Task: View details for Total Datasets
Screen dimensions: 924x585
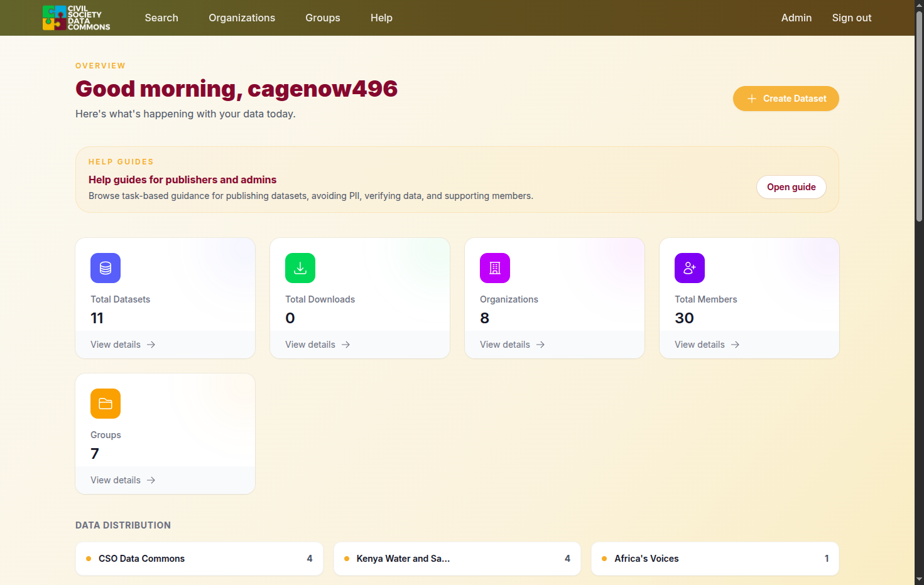Action: click(123, 345)
